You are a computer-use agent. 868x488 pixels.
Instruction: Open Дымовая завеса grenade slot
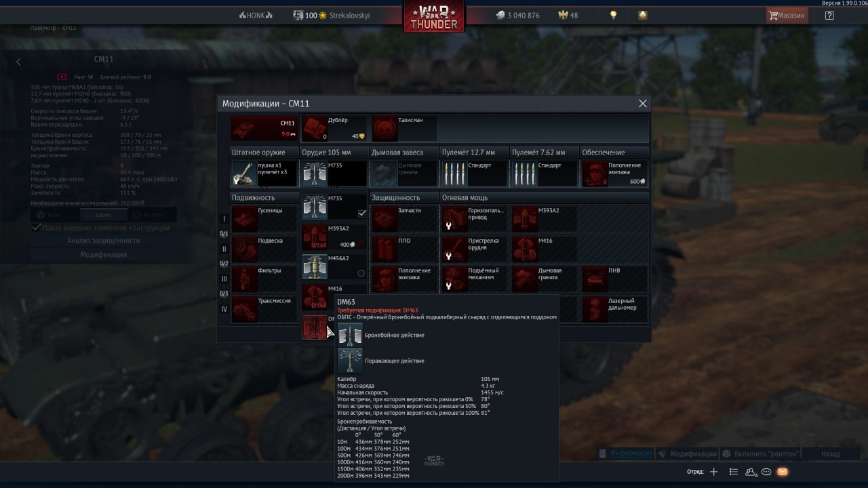(404, 173)
